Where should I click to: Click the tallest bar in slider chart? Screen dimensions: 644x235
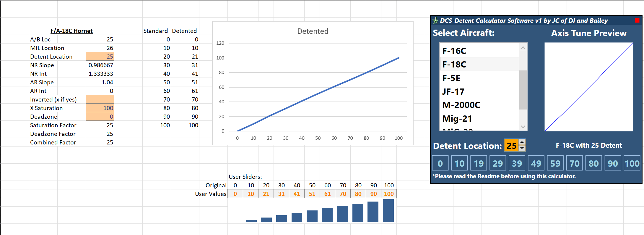(388, 210)
